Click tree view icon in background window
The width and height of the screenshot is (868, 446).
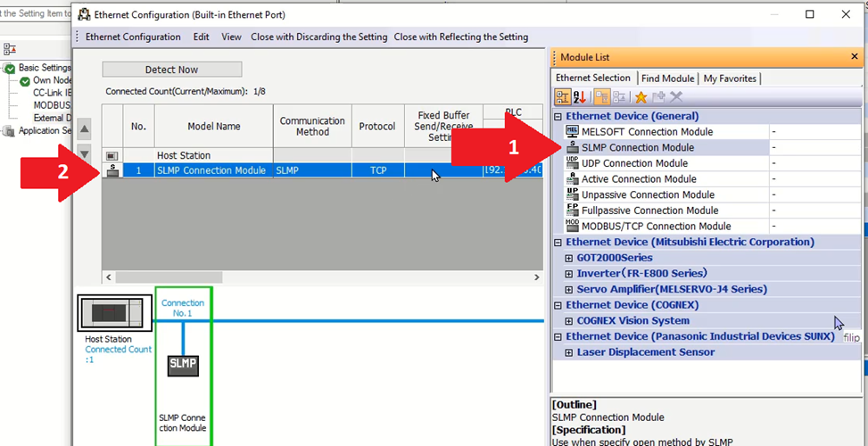click(x=11, y=49)
